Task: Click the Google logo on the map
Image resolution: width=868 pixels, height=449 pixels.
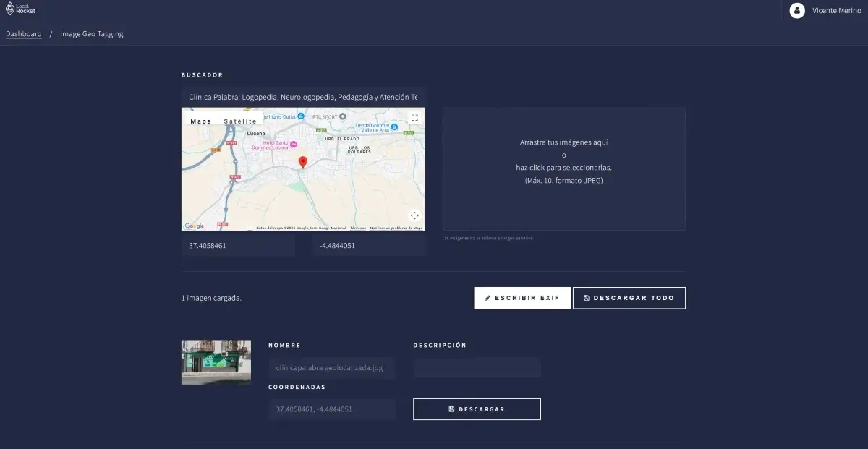Action: (x=194, y=226)
